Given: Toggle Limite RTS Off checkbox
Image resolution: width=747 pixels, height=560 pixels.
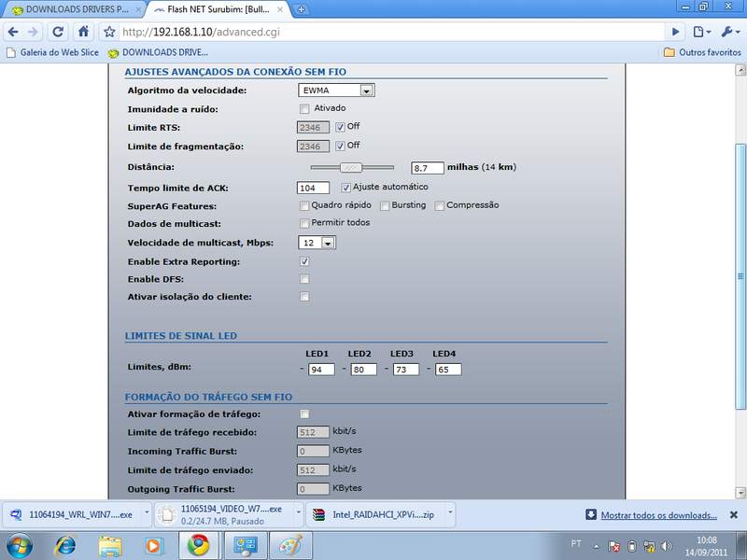Looking at the screenshot, I should [x=340, y=127].
